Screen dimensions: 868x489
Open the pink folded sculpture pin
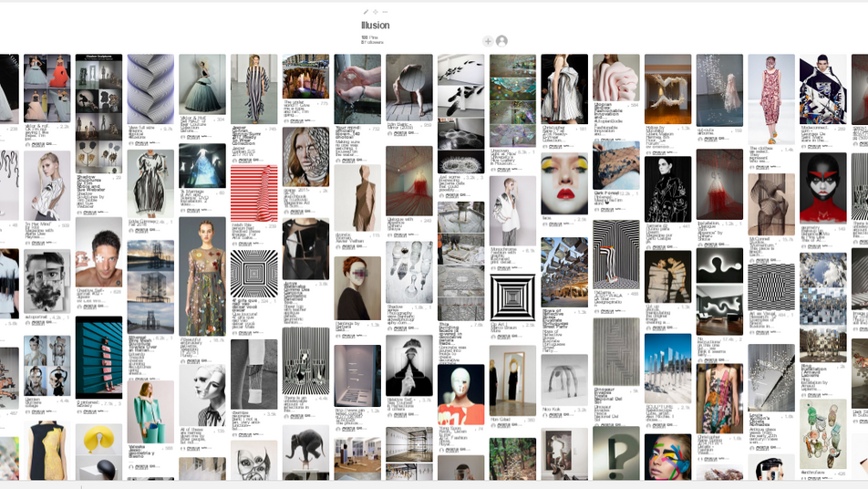[616, 78]
